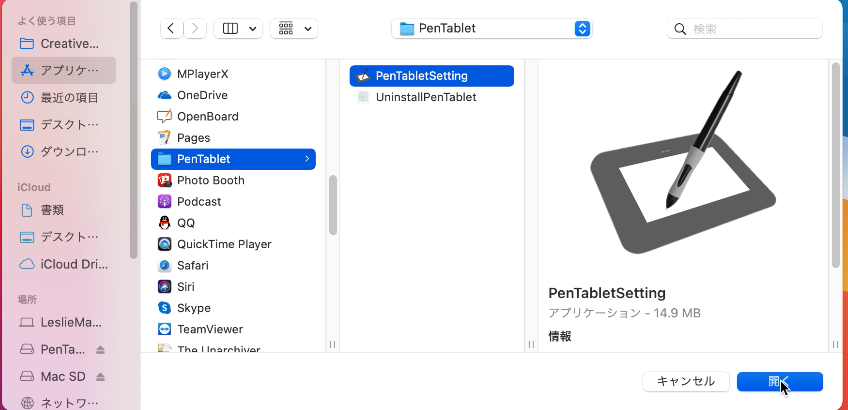Click the OpenBoard app icon
Image resolution: width=848 pixels, height=410 pixels.
(x=164, y=116)
